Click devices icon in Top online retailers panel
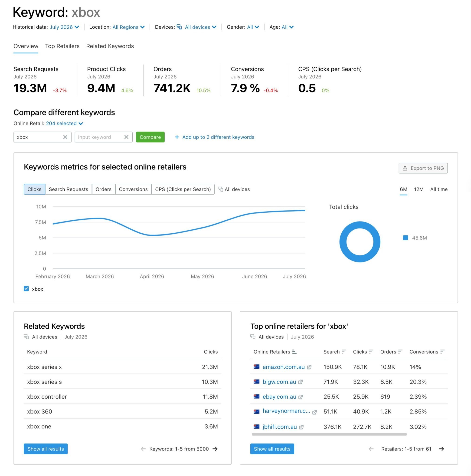This screenshot has height=476, width=471. pyautogui.click(x=253, y=337)
